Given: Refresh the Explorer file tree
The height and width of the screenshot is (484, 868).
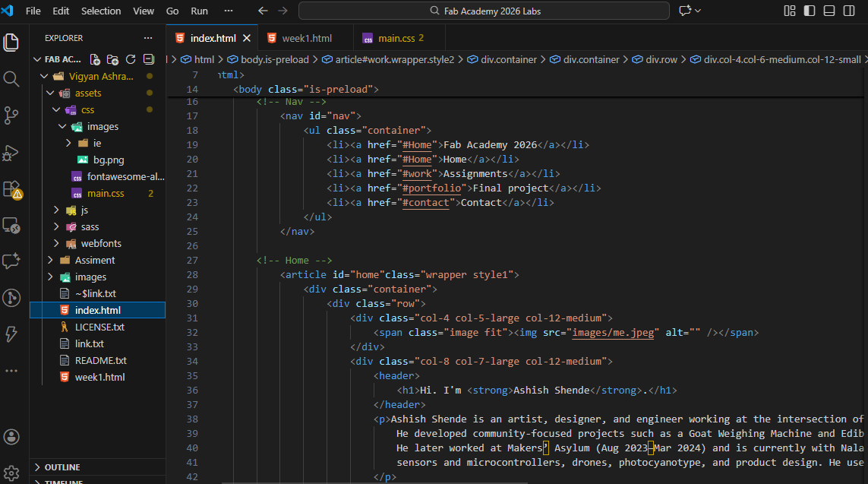Looking at the screenshot, I should click(x=131, y=59).
